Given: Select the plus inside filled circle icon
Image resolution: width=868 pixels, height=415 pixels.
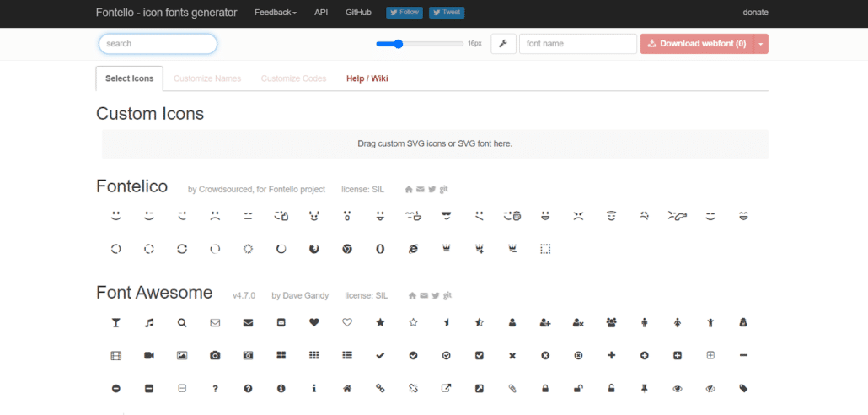Looking at the screenshot, I should (645, 356).
